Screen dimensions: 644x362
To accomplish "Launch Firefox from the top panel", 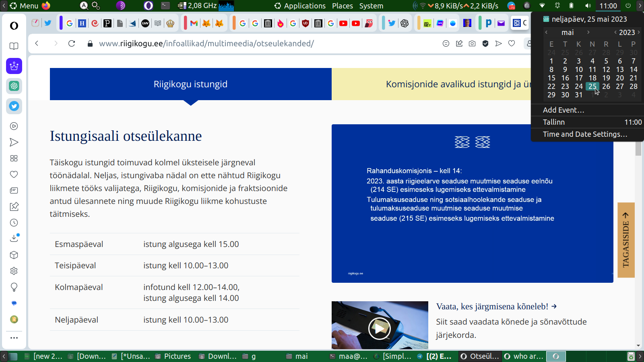I will (46, 6).
